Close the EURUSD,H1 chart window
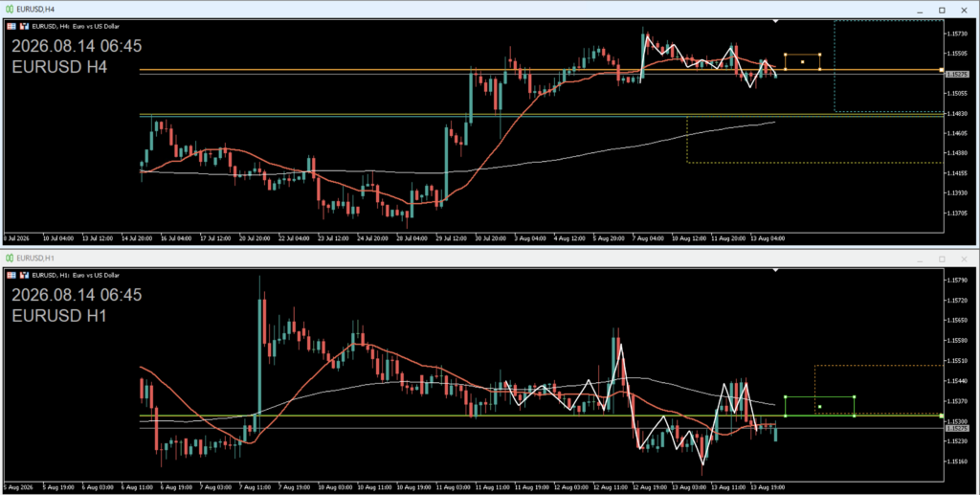This screenshot has width=980, height=495. (964, 259)
